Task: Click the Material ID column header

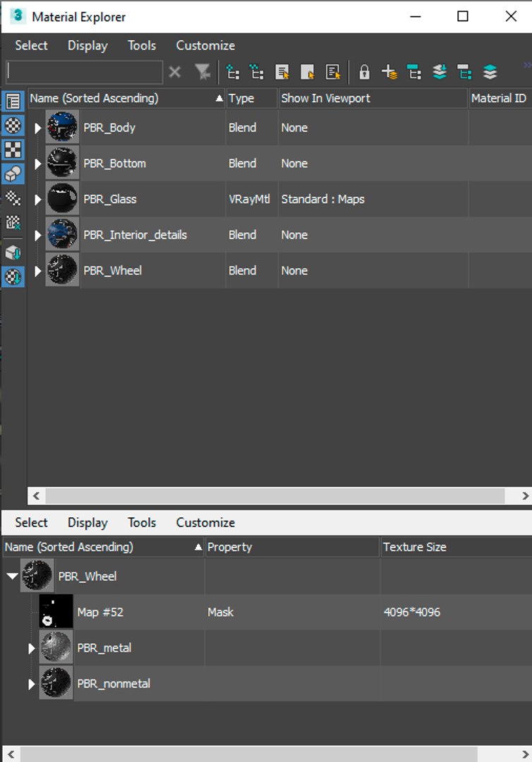Action: 500,98
